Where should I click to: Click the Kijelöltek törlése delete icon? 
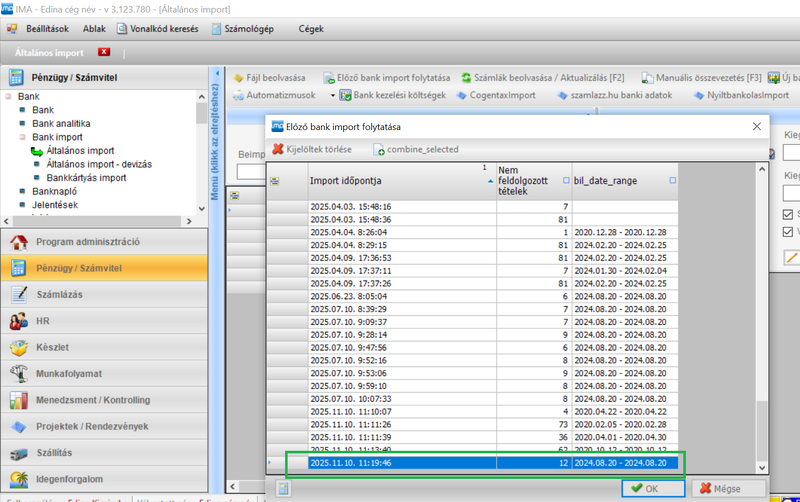278,149
